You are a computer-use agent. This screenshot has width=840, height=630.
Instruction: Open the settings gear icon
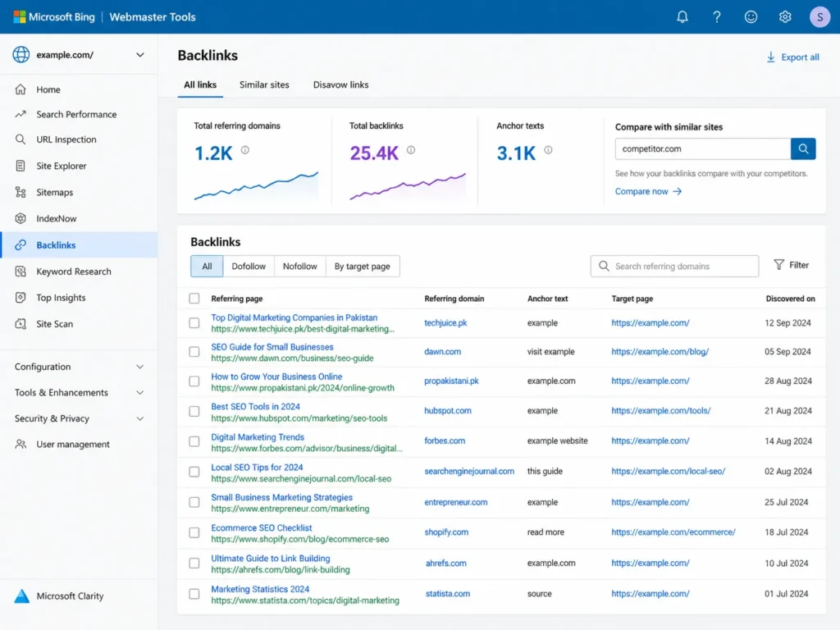785,16
